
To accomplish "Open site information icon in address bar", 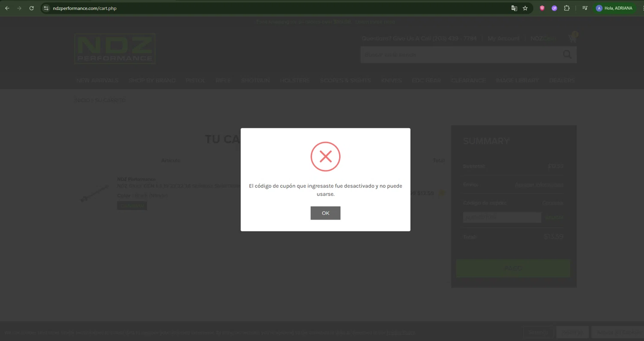I will 46,8.
